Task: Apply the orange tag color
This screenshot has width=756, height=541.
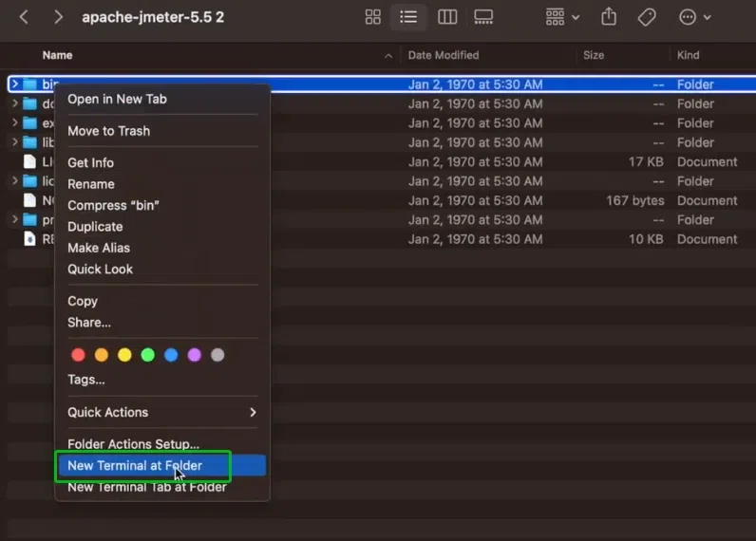Action: pos(102,355)
